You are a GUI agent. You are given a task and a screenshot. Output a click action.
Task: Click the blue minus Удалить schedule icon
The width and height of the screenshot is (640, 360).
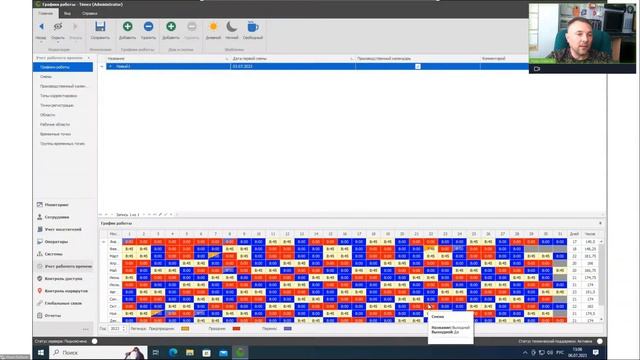pos(149,27)
